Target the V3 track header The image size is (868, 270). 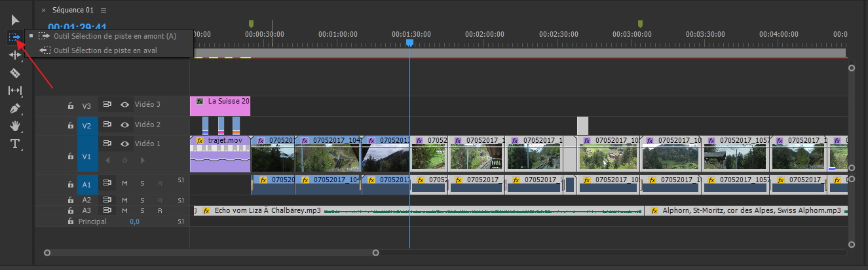(87, 106)
